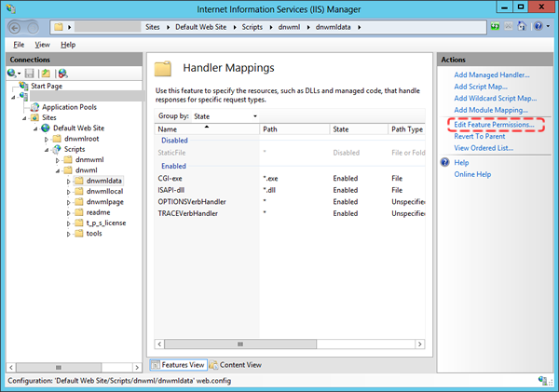Click the Forward navigation arrow button
The image size is (559, 392).
[x=33, y=28]
